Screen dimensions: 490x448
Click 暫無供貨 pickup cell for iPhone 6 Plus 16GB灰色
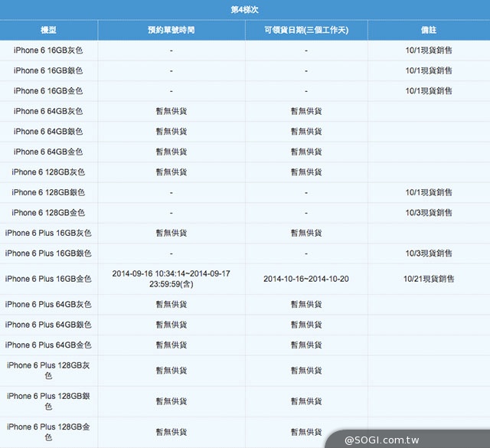(306, 234)
